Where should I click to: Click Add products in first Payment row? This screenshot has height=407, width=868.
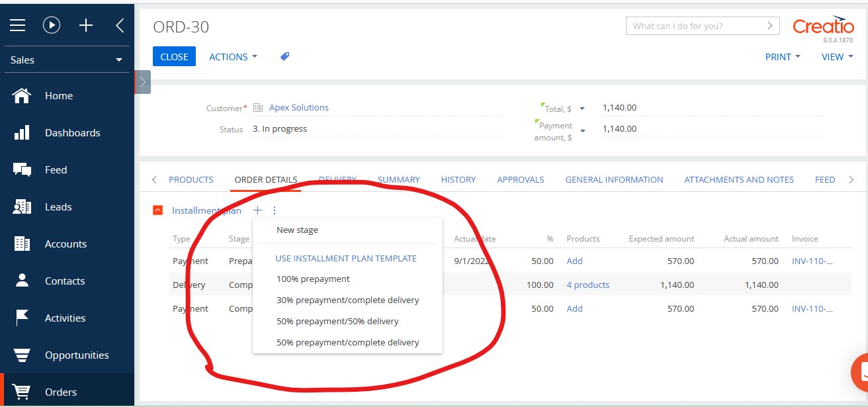pyautogui.click(x=574, y=261)
